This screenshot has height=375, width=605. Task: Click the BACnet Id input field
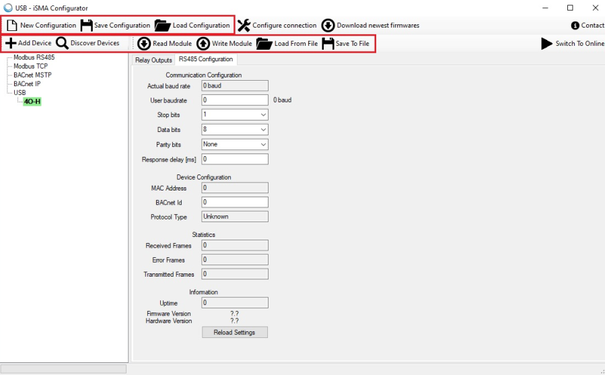coord(235,202)
